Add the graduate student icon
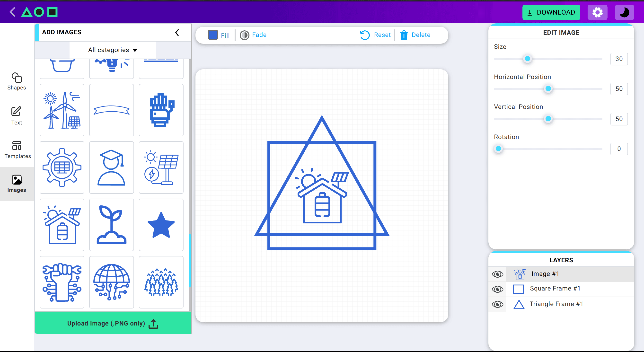 click(x=112, y=167)
